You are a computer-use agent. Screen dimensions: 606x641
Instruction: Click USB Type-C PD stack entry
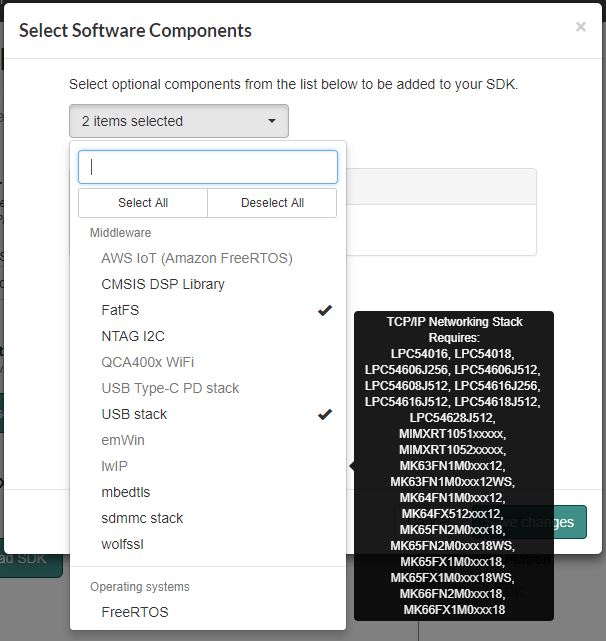[170, 388]
